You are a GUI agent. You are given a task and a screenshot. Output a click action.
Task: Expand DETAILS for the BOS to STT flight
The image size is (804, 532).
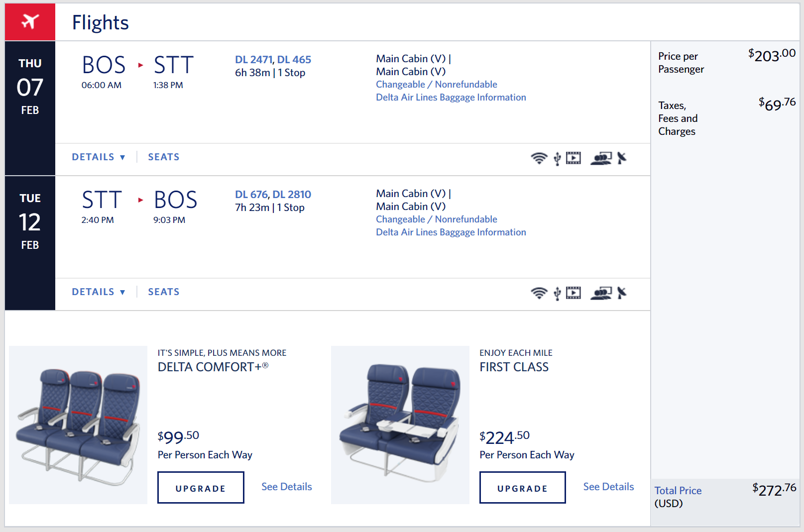pos(98,157)
